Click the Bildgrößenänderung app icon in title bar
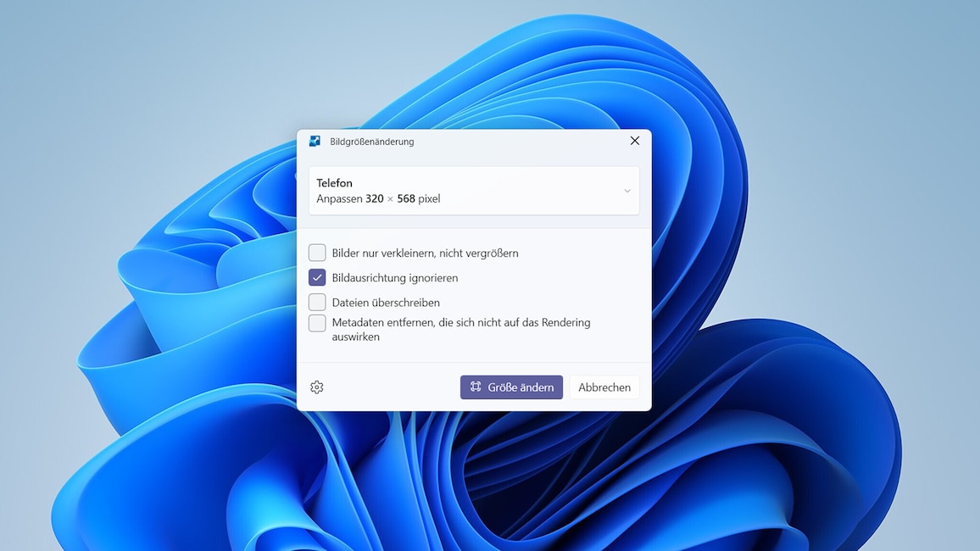The height and width of the screenshot is (551, 980). pos(315,142)
